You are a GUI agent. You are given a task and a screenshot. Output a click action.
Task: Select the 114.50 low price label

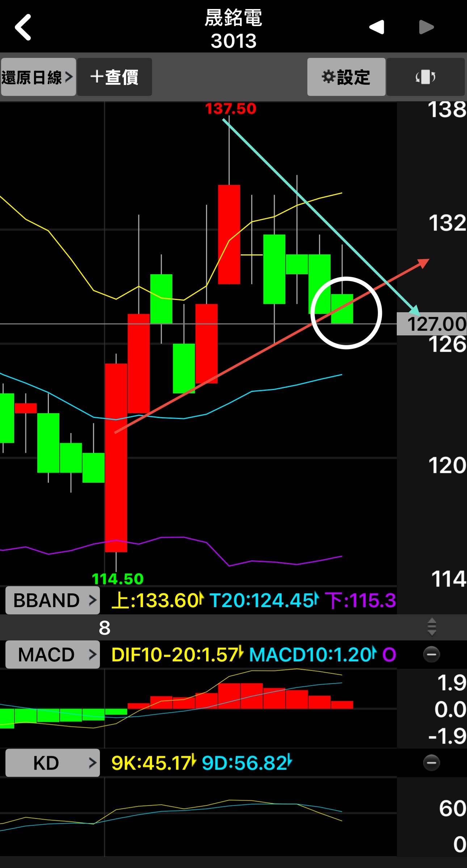click(x=118, y=579)
